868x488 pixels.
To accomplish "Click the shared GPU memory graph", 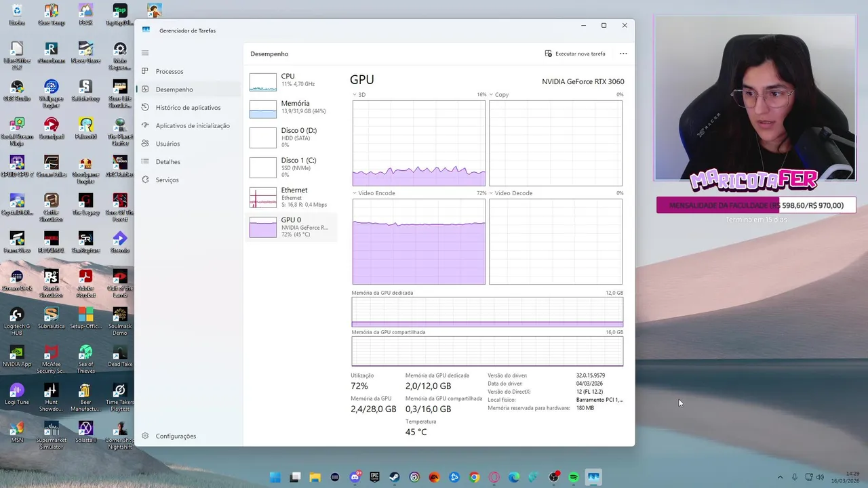I will click(487, 351).
